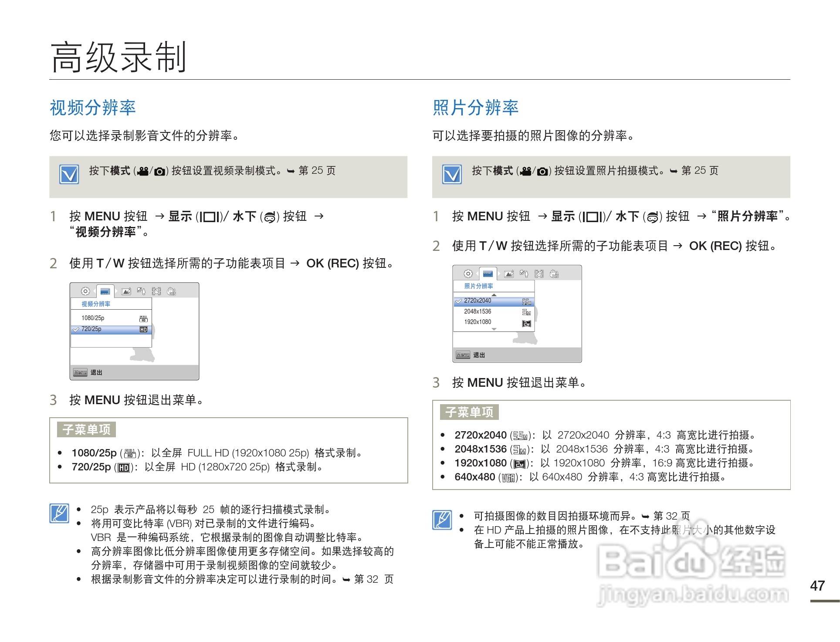Viewport: 840px width, 642px height.
Task: Click the DIS hand icon in 视频分辨率 menu screen
Action: [x=172, y=291]
